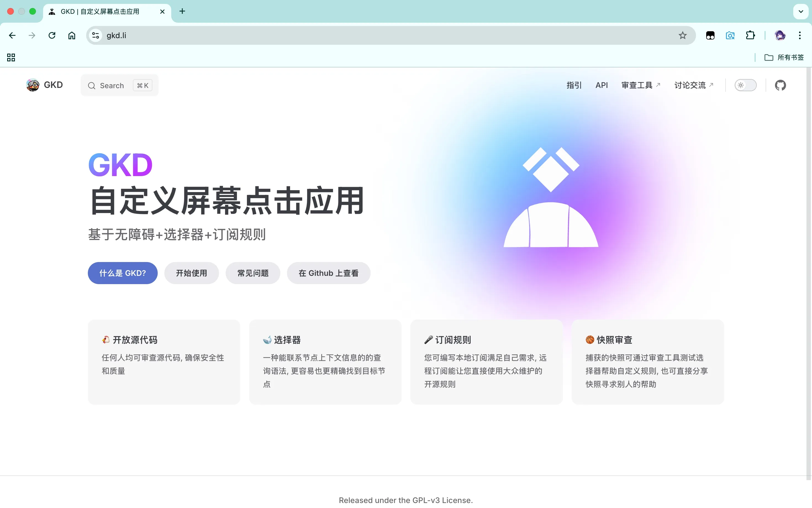Open the GitHub icon link in navbar
Viewport: 812px width, 508px height.
click(780, 85)
